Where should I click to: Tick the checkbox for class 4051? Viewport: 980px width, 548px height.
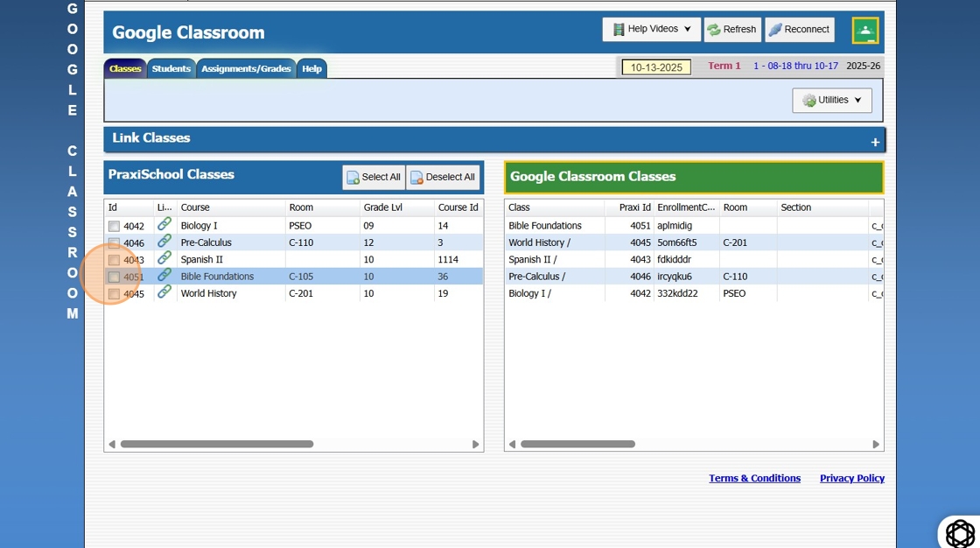tap(114, 278)
